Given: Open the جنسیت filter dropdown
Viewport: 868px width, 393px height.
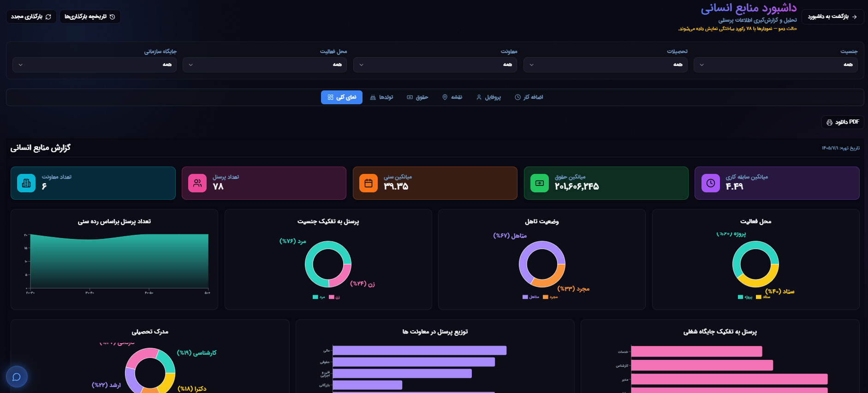Looking at the screenshot, I should click(x=776, y=65).
